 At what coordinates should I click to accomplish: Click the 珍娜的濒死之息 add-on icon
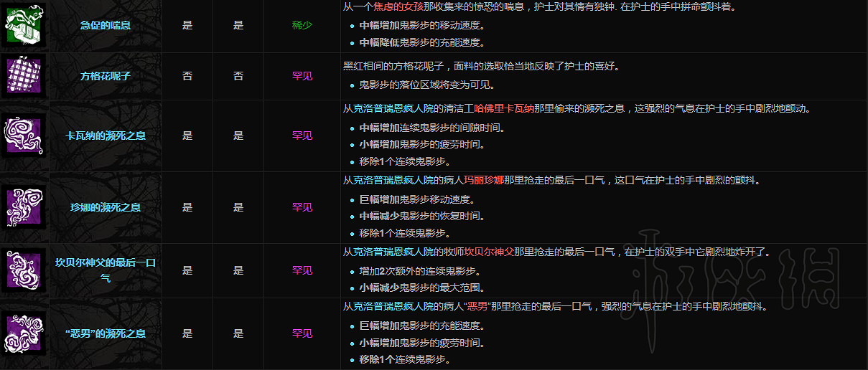[24, 207]
